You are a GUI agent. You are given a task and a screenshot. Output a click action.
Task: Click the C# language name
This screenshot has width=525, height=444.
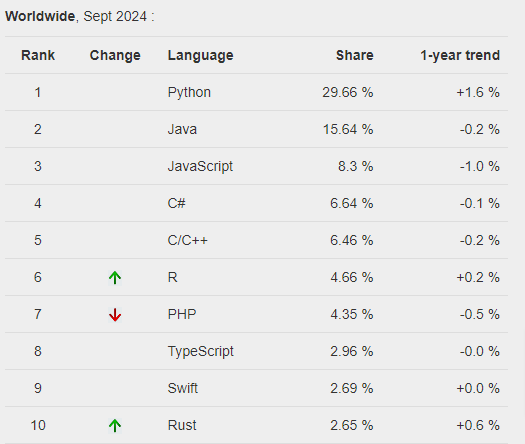coord(176,203)
